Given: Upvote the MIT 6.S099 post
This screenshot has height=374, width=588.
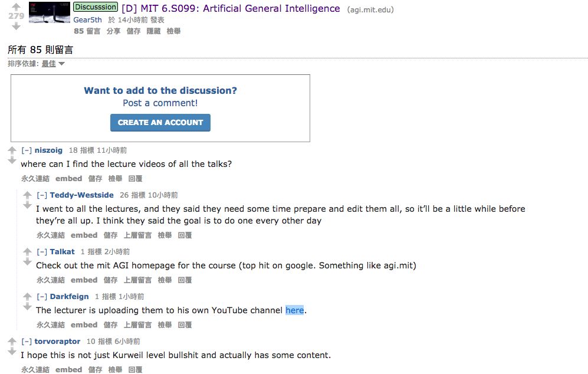Looking at the screenshot, I should click(16, 6).
